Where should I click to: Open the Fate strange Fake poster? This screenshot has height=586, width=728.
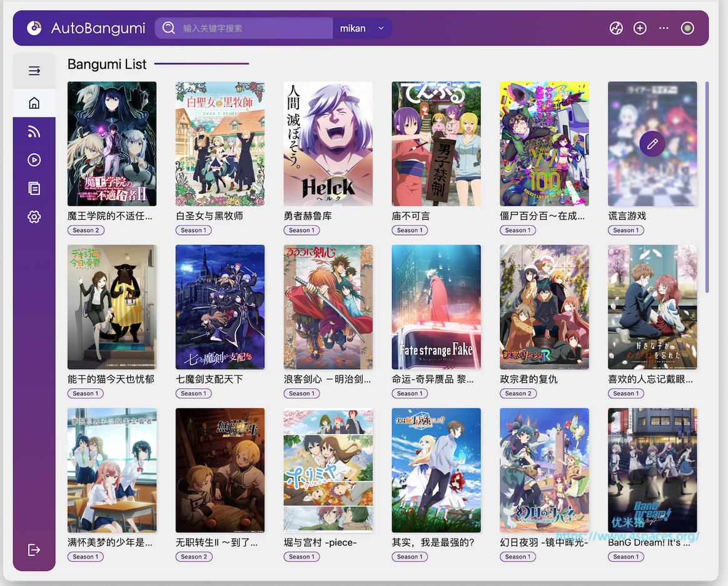[436, 306]
